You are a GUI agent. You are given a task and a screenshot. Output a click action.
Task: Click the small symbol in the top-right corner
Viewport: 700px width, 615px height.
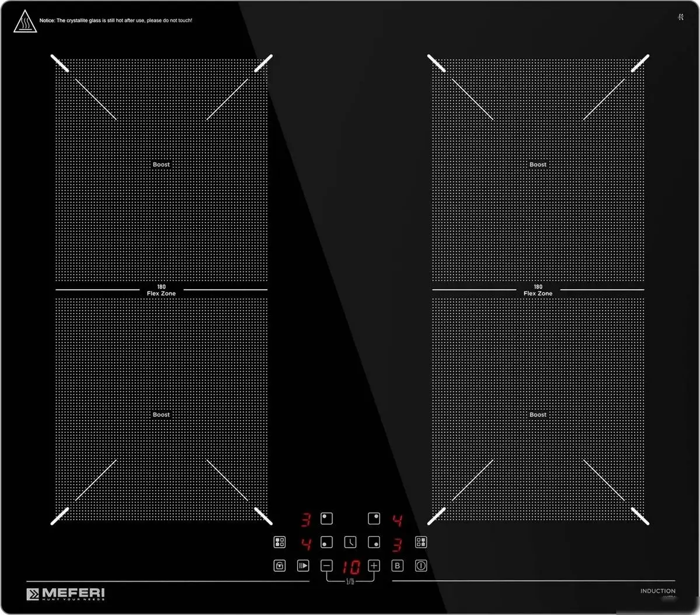pos(681,17)
